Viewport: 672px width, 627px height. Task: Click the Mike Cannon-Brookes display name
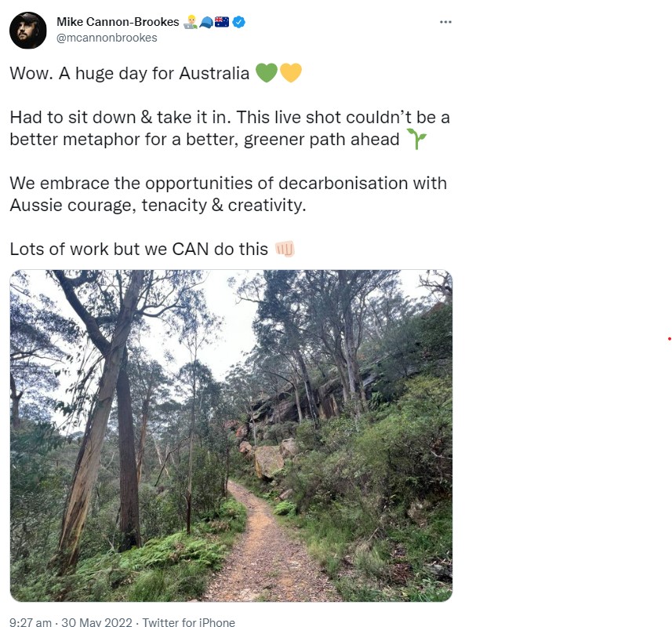(x=118, y=22)
